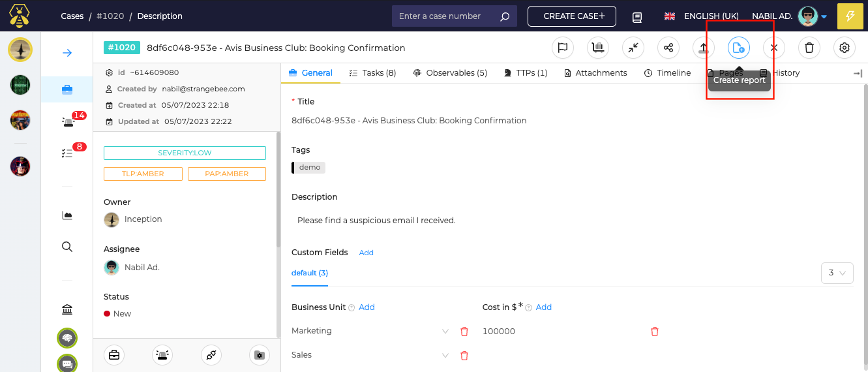Viewport: 868px width, 372px height.
Task: Open the alerts siren icon in the sidebar
Action: point(68,121)
